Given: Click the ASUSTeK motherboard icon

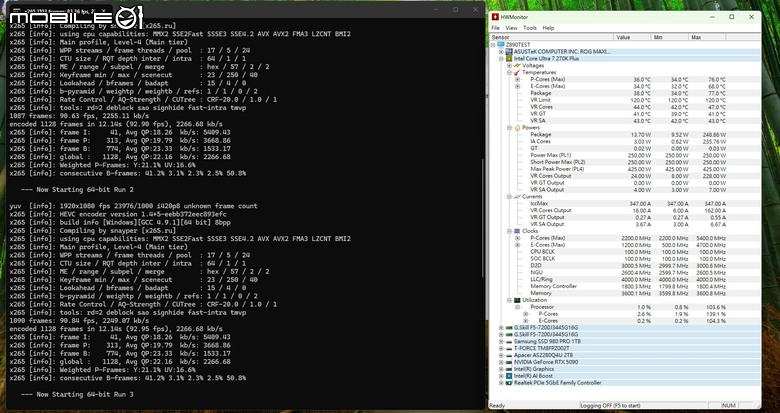Looking at the screenshot, I should pos(509,52).
